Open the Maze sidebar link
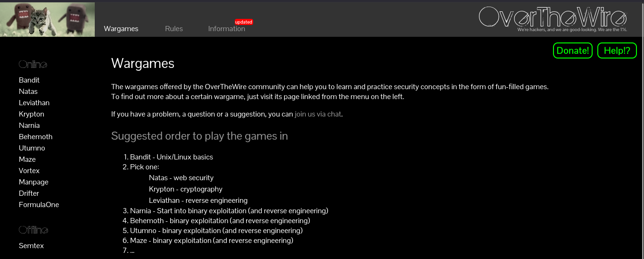Screen dimensions: 644x259 click(27, 159)
